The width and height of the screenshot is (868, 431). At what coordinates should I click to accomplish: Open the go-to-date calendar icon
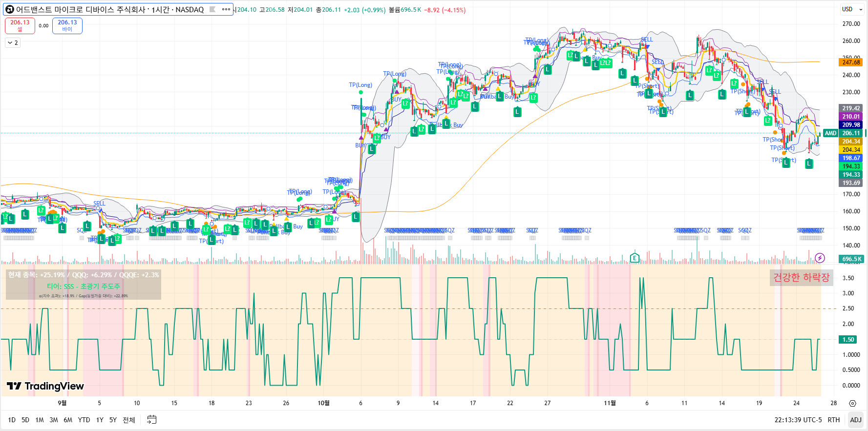point(152,419)
